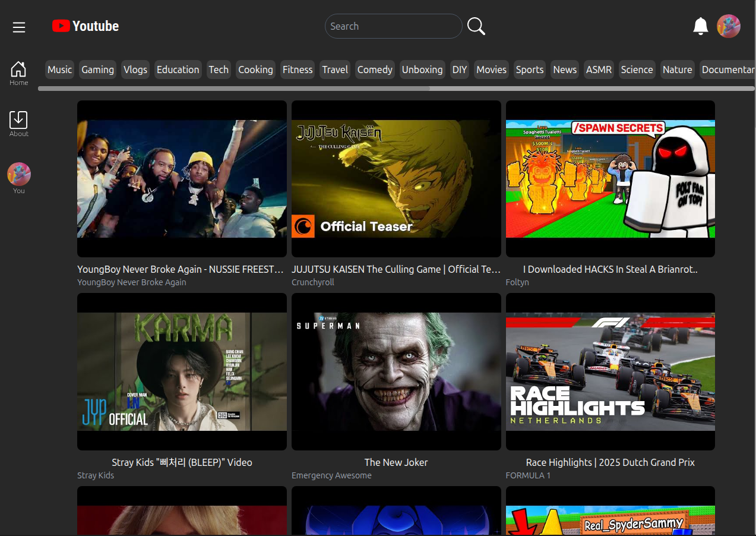Select the Vlogs category chip
The width and height of the screenshot is (756, 536).
pyautogui.click(x=135, y=70)
